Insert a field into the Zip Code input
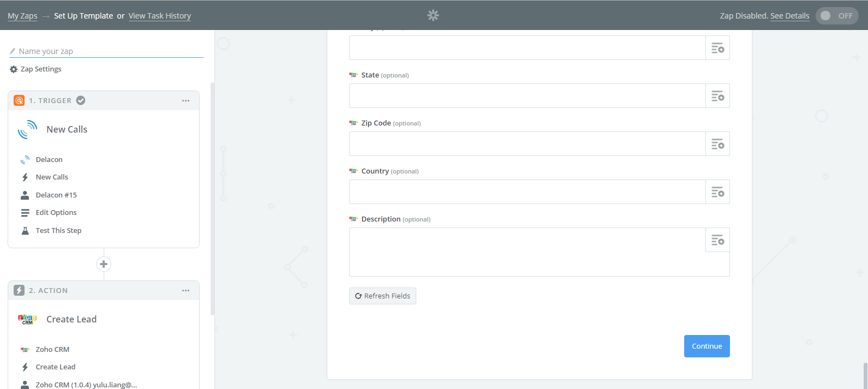This screenshot has width=868, height=389. (x=718, y=144)
